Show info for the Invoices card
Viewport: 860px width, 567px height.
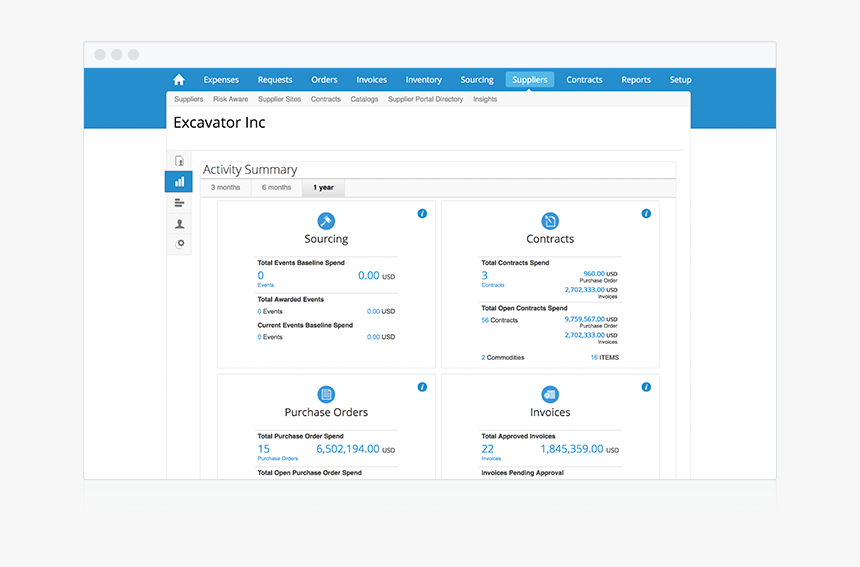(646, 387)
